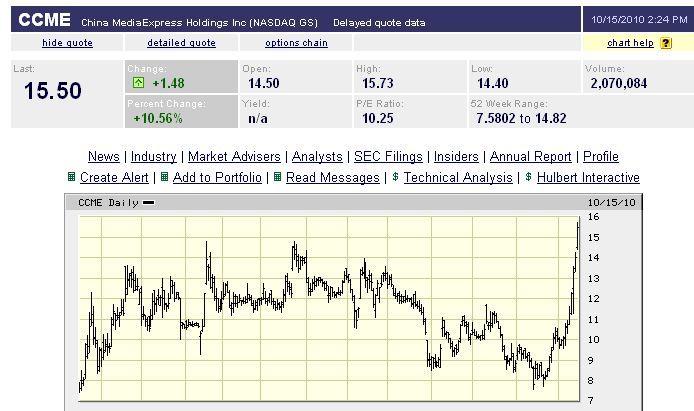Open the News link
The width and height of the screenshot is (694, 411).
tap(104, 157)
